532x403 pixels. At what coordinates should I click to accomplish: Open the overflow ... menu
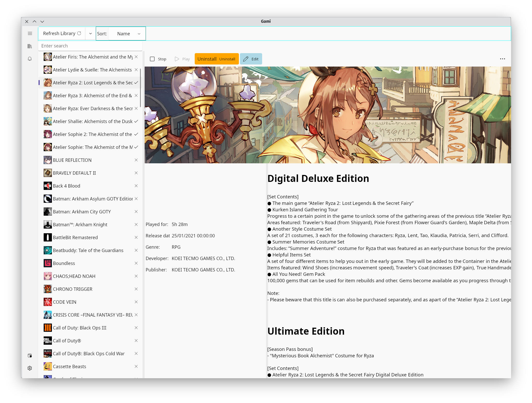click(503, 59)
